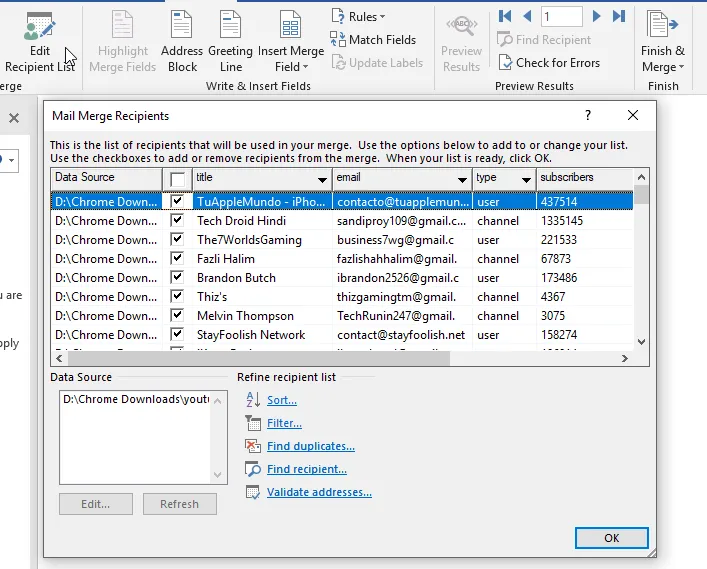Open Validate addresses link

pos(319,492)
